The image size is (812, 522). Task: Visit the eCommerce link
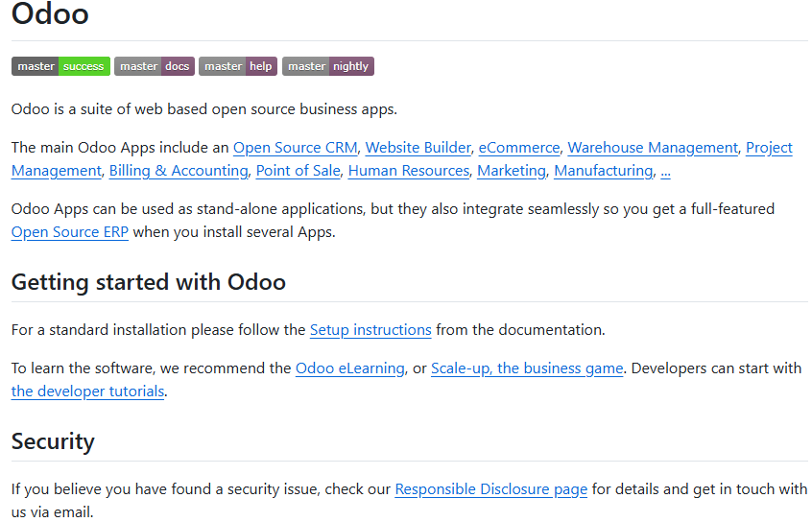pyautogui.click(x=518, y=148)
